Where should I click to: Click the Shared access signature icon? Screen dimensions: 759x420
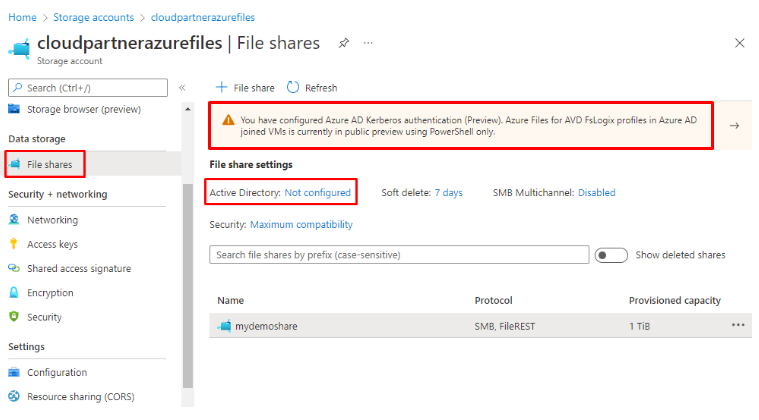14,269
